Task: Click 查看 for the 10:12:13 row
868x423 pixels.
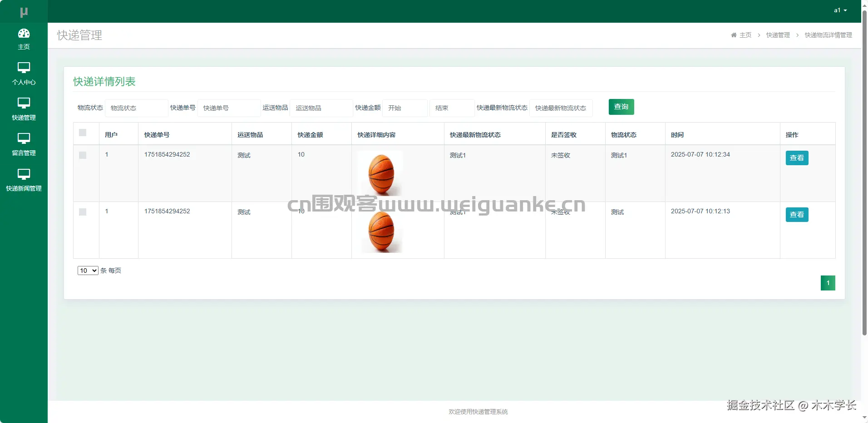Action: (x=797, y=215)
